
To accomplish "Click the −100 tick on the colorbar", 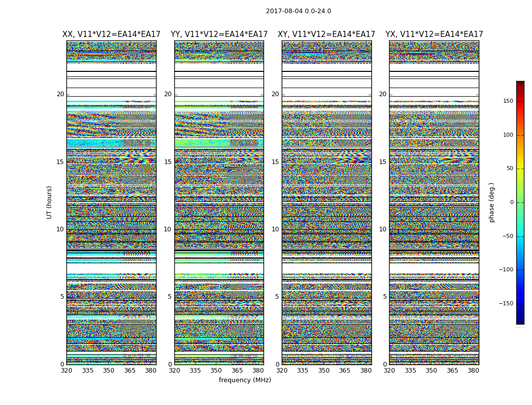I will point(506,269).
